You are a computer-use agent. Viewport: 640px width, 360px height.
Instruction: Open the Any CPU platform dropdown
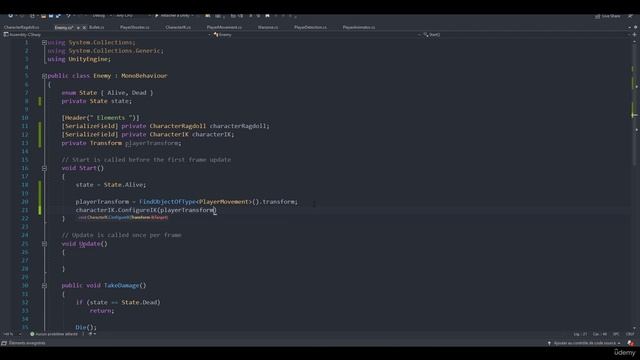pos(132,16)
